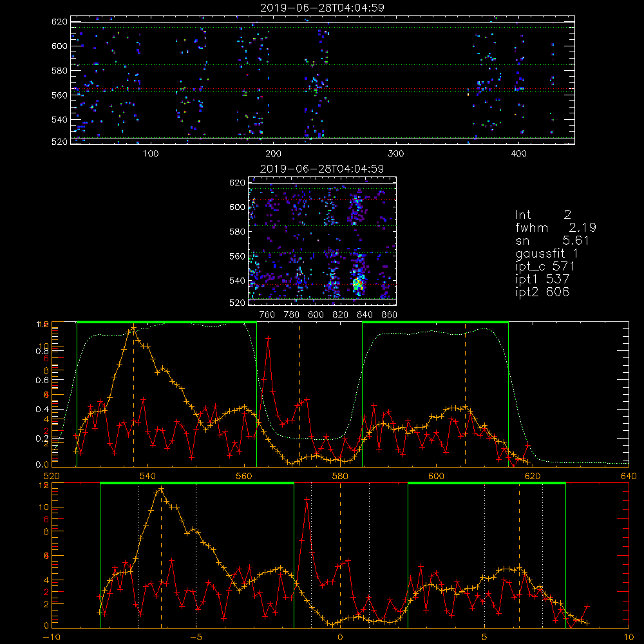Viewport: 644px width, 644px height.
Task: Click white y-axis label 0.2 on third plot
Action: pos(42,439)
